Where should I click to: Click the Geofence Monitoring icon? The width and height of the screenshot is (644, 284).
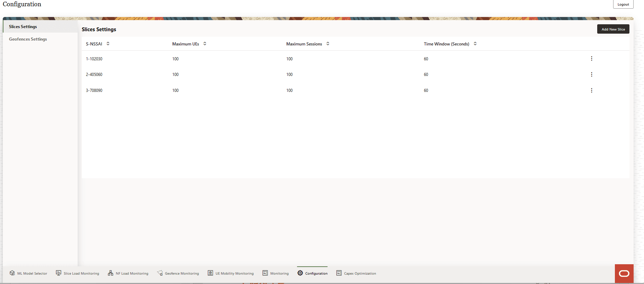pos(160,273)
